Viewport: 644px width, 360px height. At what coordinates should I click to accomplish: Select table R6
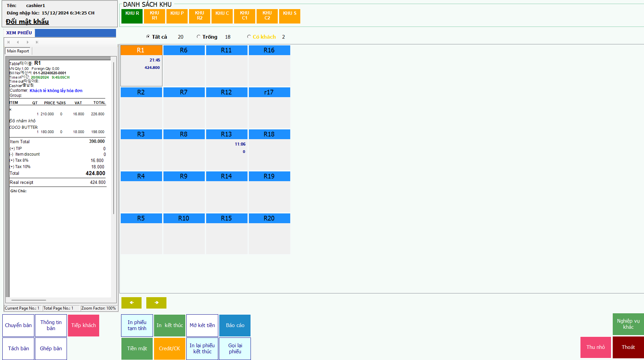click(184, 66)
